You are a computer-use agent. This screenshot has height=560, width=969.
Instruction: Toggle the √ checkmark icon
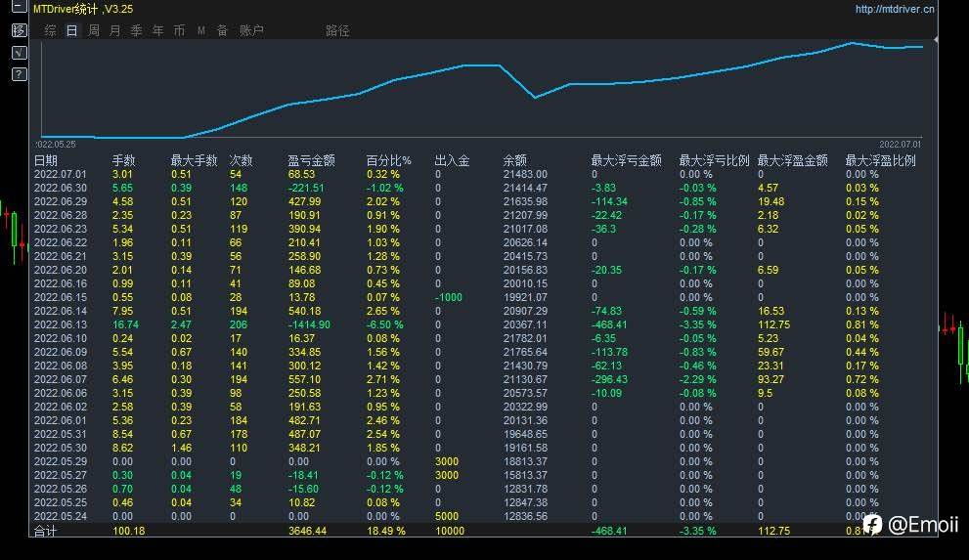click(20, 53)
